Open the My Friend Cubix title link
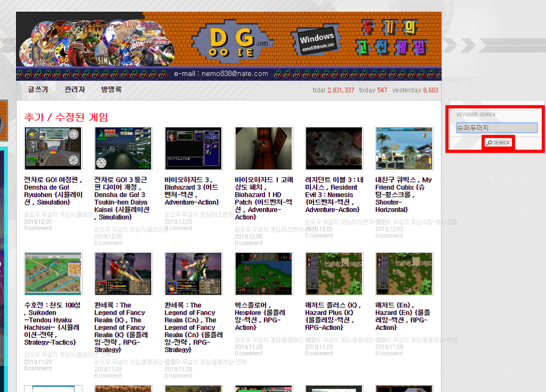The height and width of the screenshot is (392, 546). click(x=404, y=195)
